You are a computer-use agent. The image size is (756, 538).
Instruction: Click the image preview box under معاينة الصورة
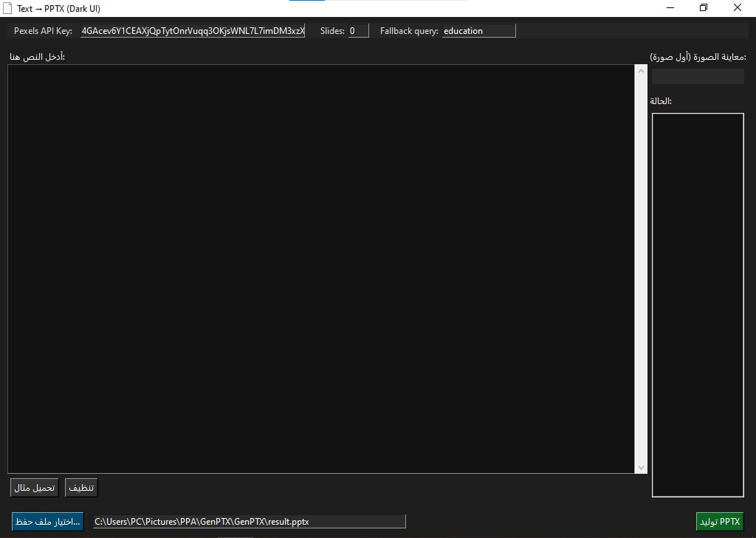[x=698, y=77]
